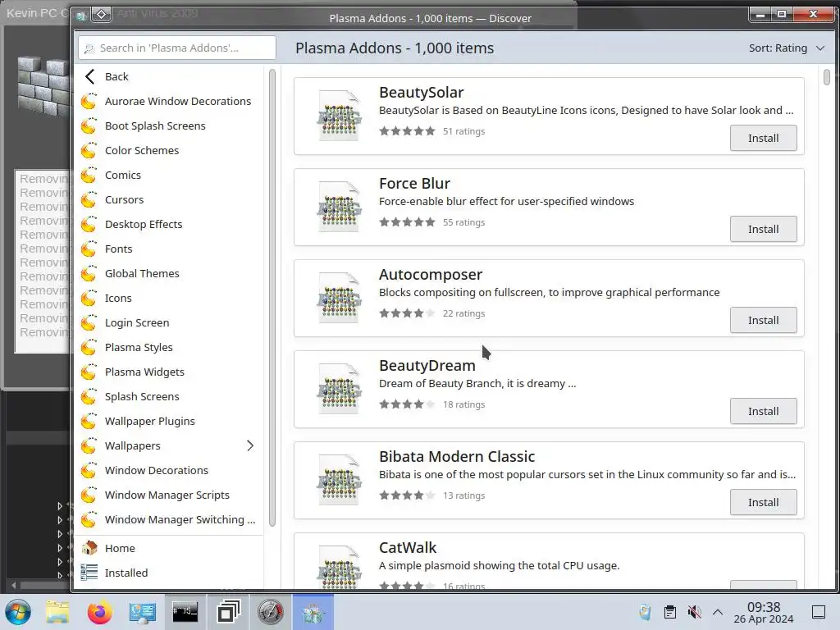Viewport: 840px width, 630px height.
Task: Open Desktop Effects category
Action: pos(169,225)
